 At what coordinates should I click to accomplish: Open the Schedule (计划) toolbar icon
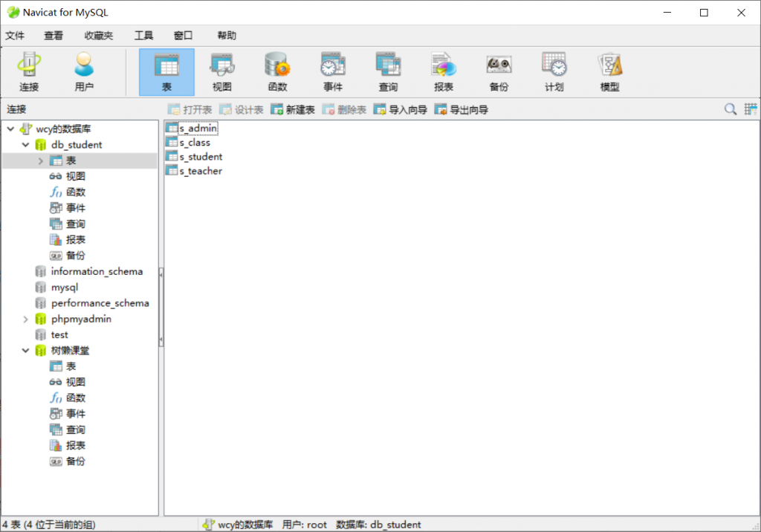554,72
